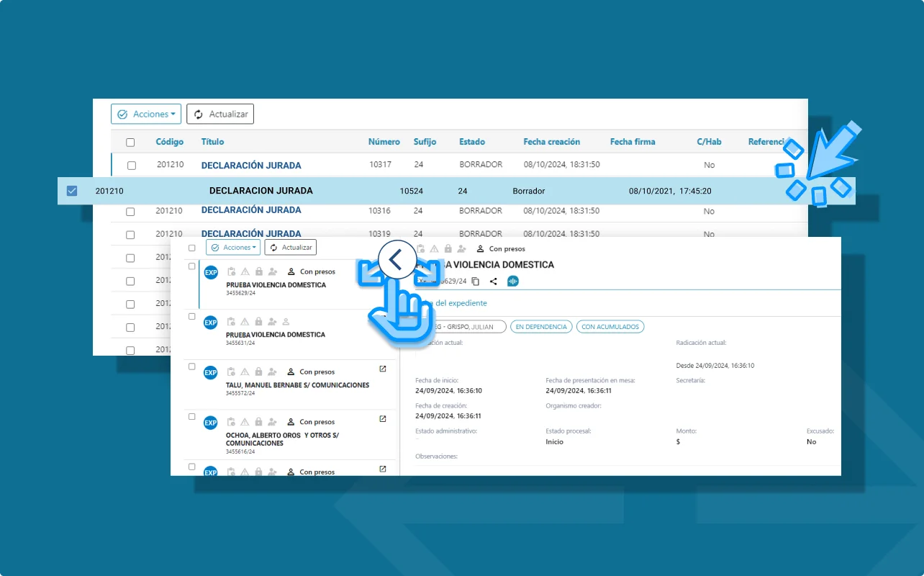Viewport: 924px width, 576px height.
Task: Copy expediente number with copy icon
Action: (475, 282)
